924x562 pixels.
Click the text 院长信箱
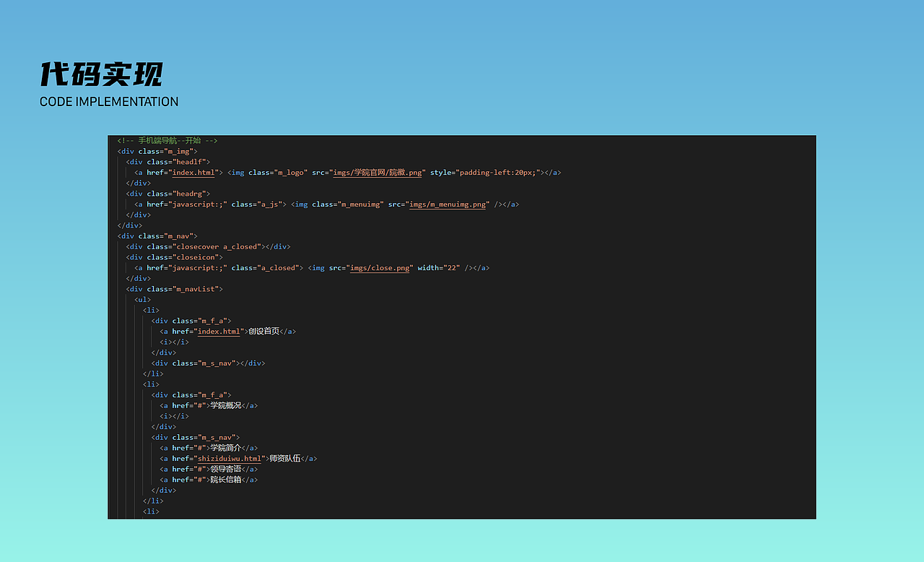(x=225, y=480)
